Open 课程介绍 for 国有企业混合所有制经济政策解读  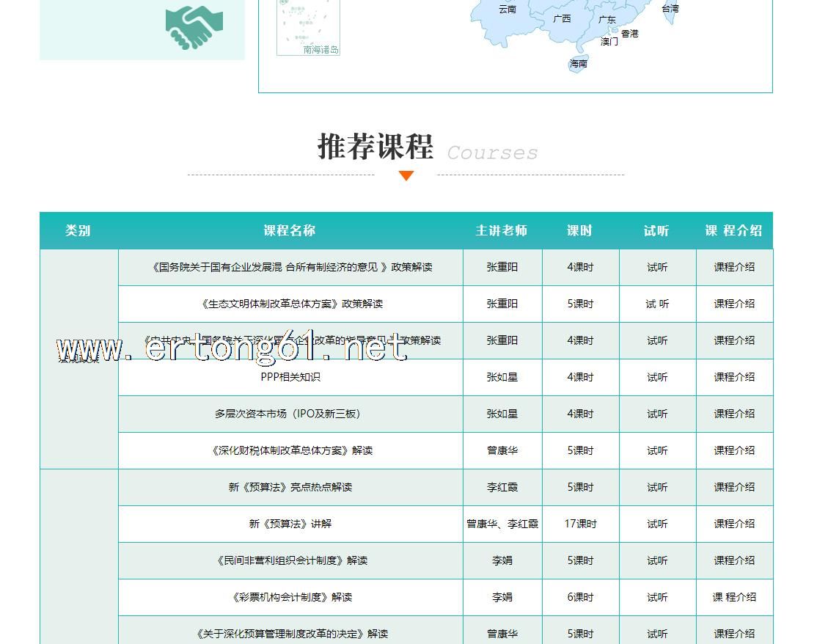click(x=734, y=267)
